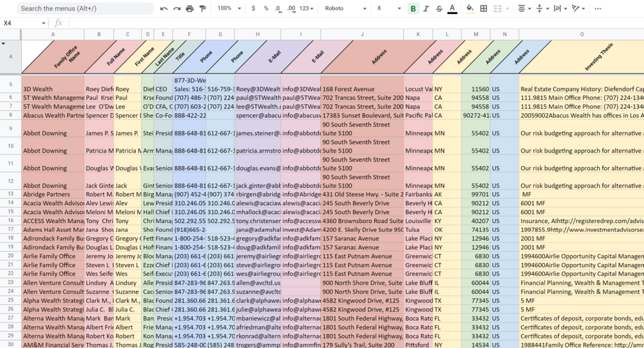The width and height of the screenshot is (644, 348).
Task: Click the 17383 Sunset Boulevard address cell
Action: coord(362,115)
